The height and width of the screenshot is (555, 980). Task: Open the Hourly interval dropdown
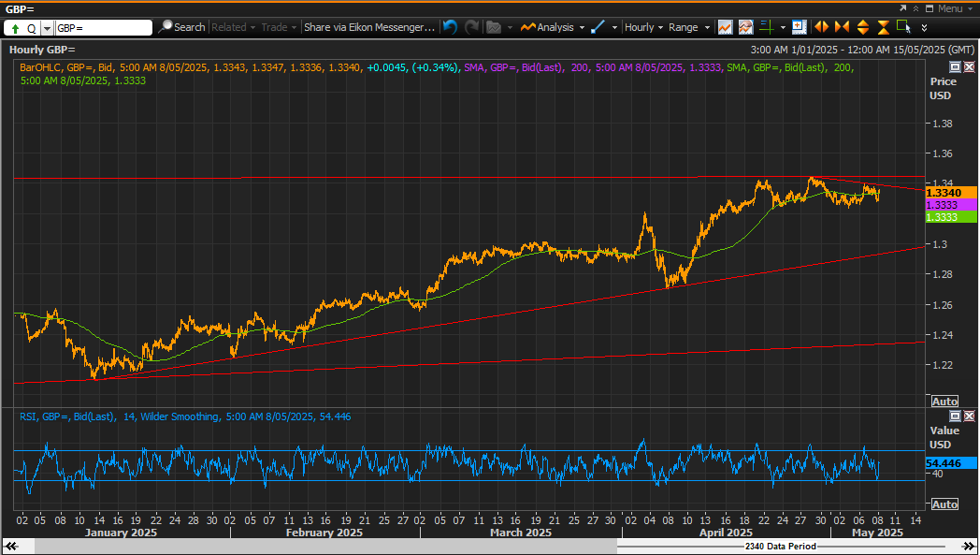pyautogui.click(x=643, y=27)
